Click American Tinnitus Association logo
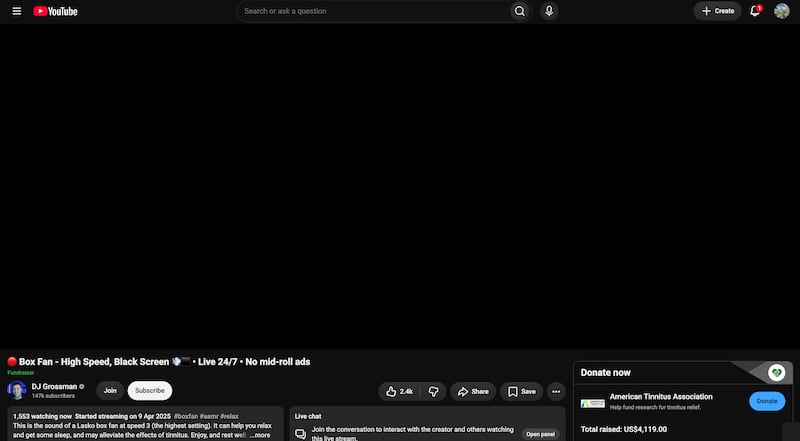The height and width of the screenshot is (441, 800). tap(592, 403)
